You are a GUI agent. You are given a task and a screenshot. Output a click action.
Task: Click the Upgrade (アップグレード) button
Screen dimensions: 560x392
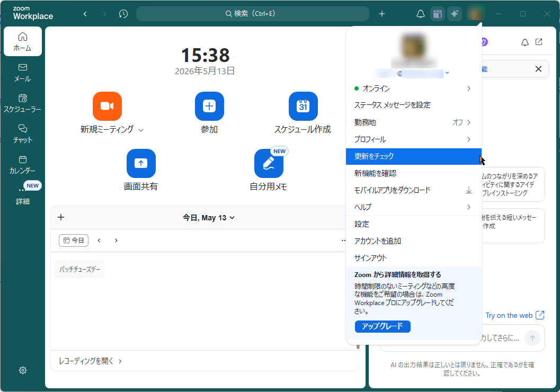click(383, 326)
